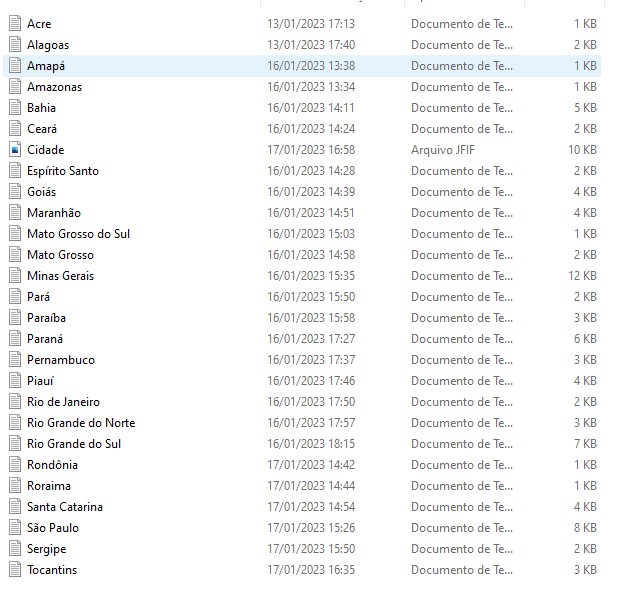Click the Pernambuco file name

coord(61,360)
